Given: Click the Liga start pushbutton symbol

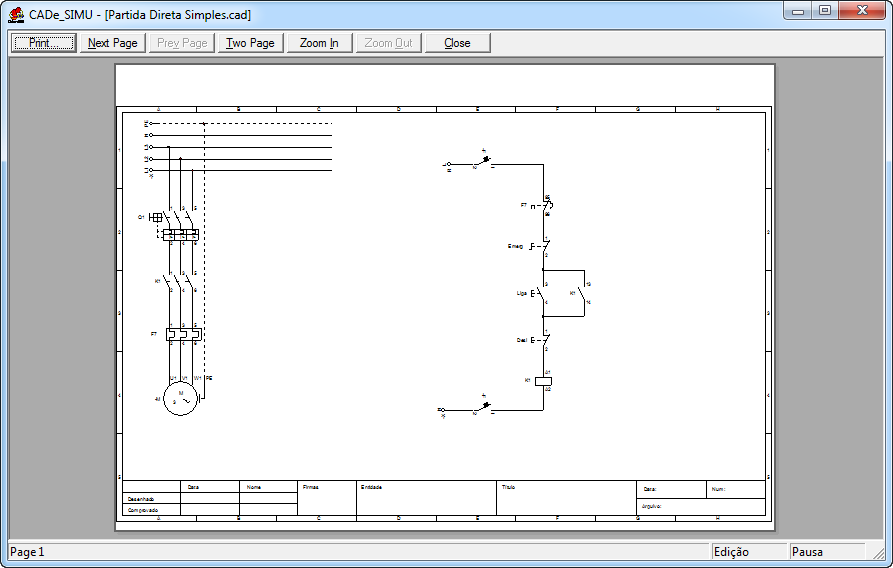Looking at the screenshot, I should pos(541,294).
